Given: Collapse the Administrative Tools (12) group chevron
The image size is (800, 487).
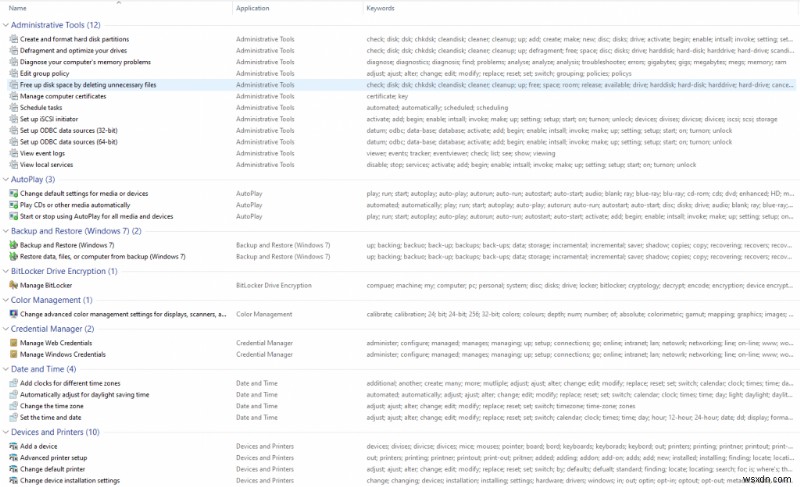Looking at the screenshot, I should [x=6, y=25].
